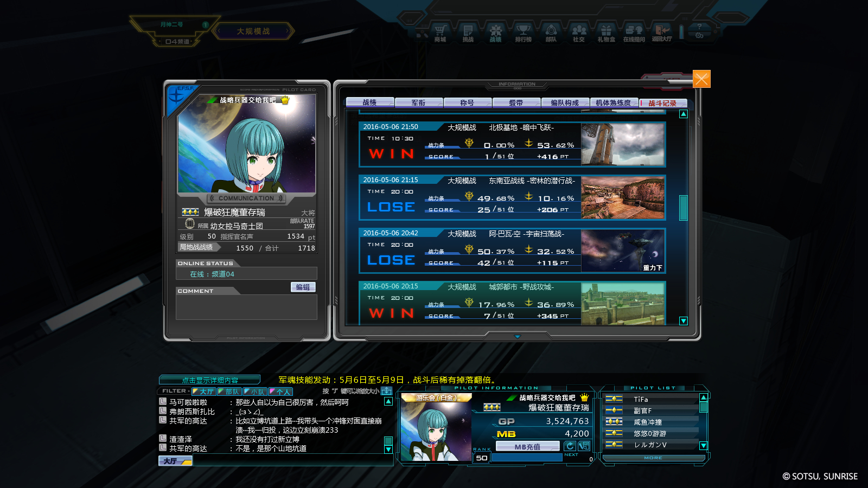Switch to the 军衔 tab

click(419, 102)
